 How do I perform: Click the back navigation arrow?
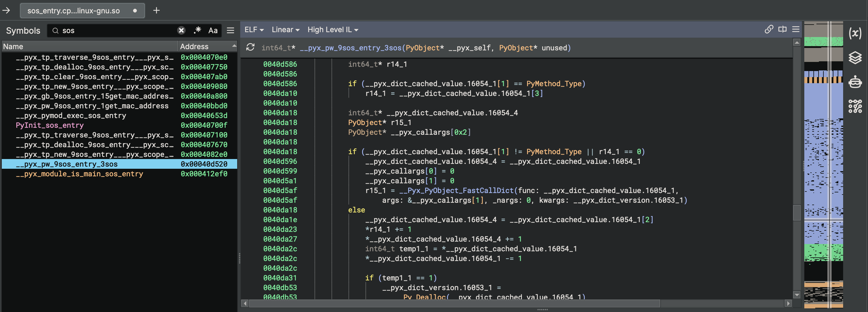point(6,10)
